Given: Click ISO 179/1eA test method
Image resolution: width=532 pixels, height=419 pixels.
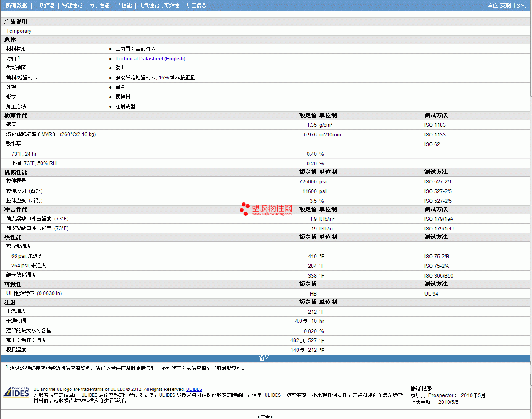Looking at the screenshot, I should (x=439, y=219).
